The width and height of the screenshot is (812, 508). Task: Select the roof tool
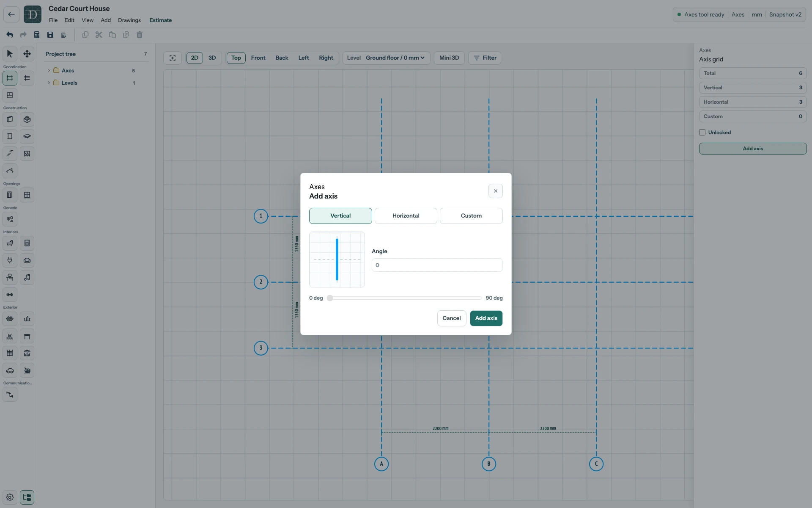tap(10, 171)
